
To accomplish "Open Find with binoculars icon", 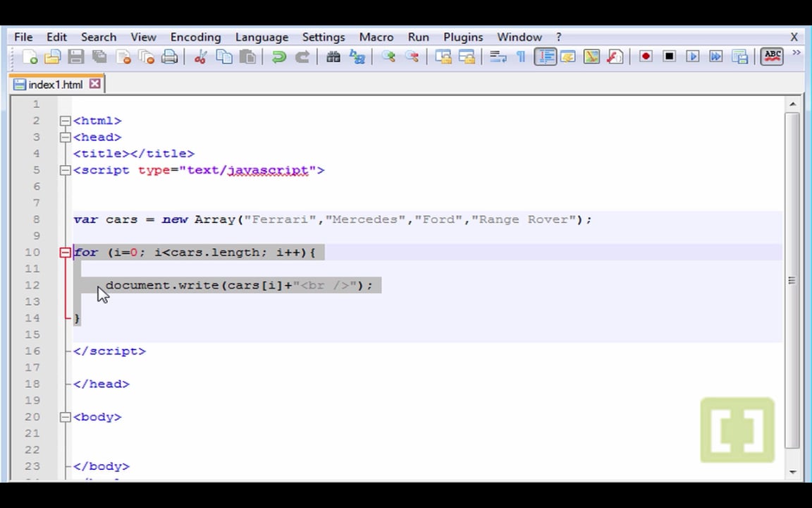I will click(333, 56).
